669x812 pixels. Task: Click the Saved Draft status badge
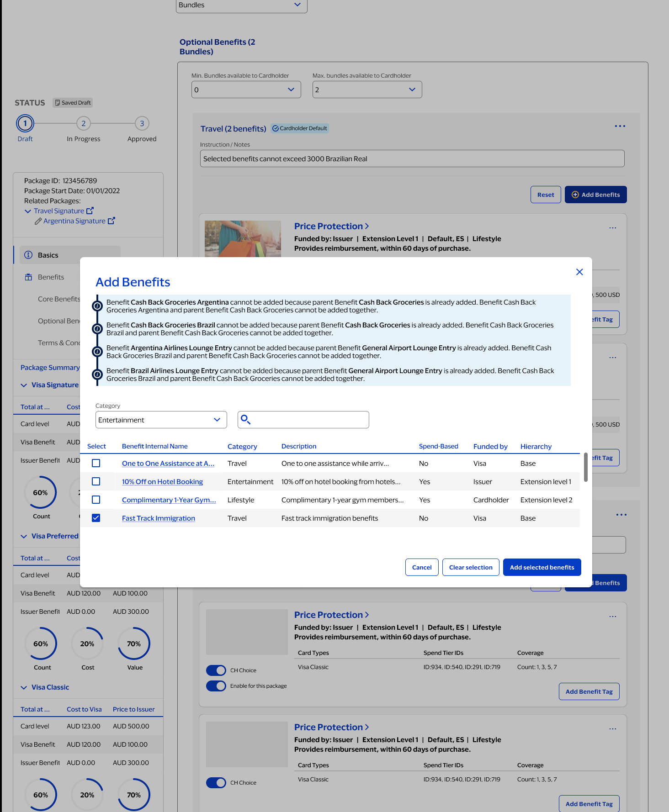73,103
